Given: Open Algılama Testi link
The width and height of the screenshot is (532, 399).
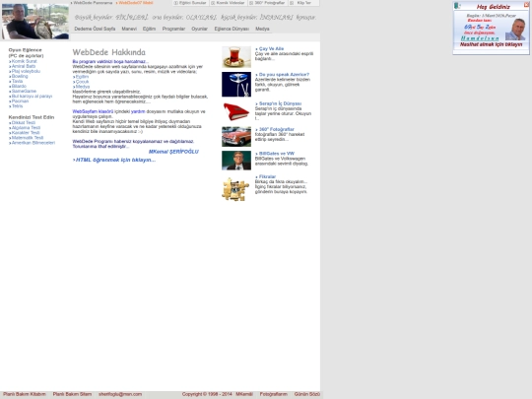Looking at the screenshot, I should click(26, 128).
